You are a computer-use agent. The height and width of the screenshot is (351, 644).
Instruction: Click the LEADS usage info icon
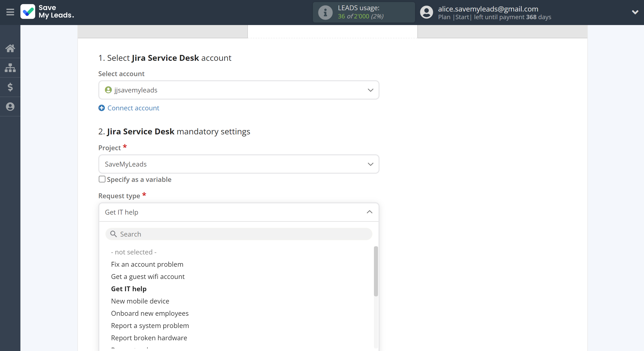click(325, 12)
